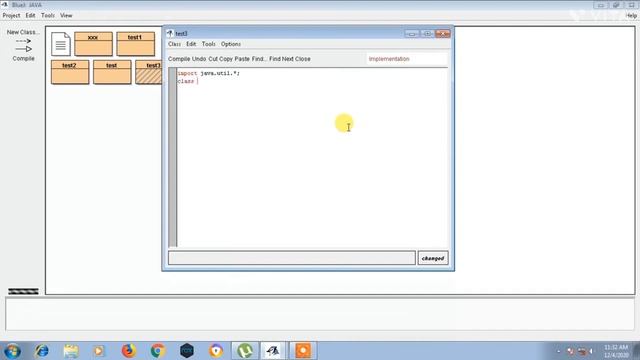The image size is (640, 360).
Task: Click Undo in the editor toolbar
Action: pos(199,59)
